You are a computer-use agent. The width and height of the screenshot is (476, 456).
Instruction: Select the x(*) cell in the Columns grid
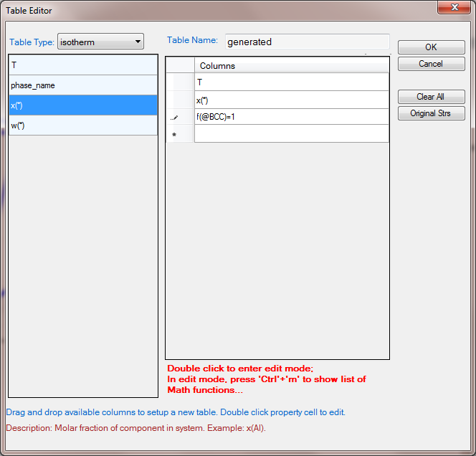pos(291,100)
